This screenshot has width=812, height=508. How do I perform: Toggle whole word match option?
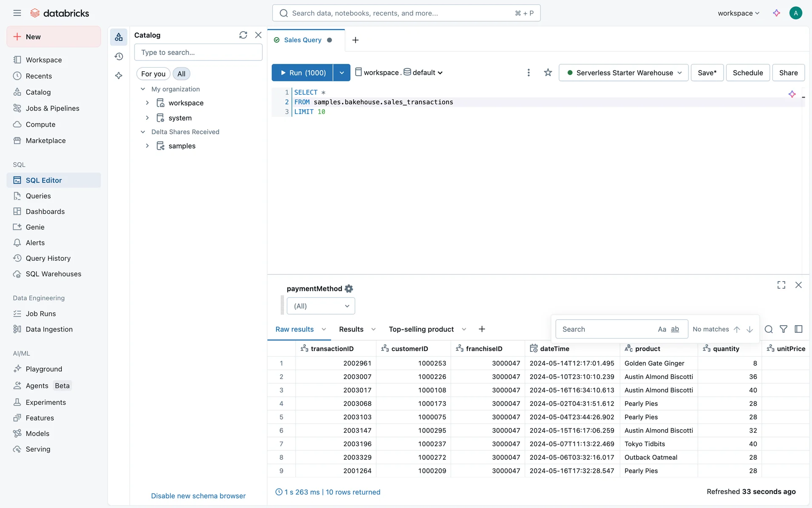click(x=675, y=329)
